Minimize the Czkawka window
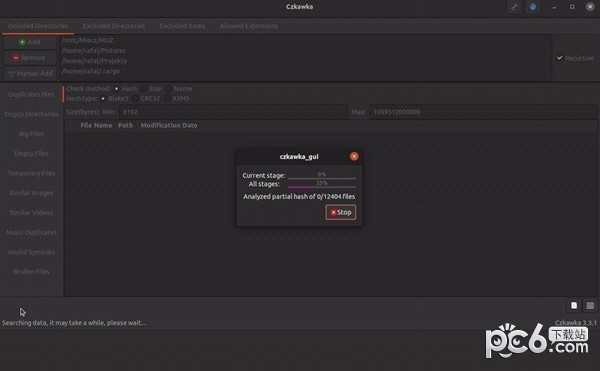 (x=554, y=7)
